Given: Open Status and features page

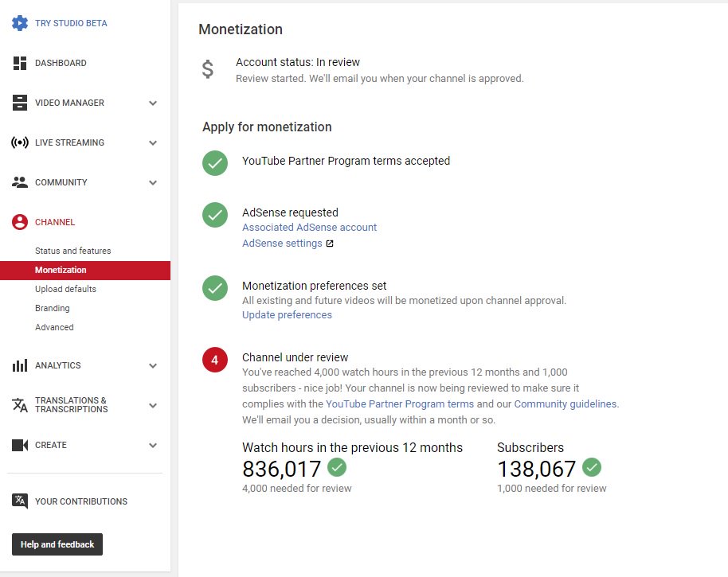Looking at the screenshot, I should click(73, 251).
